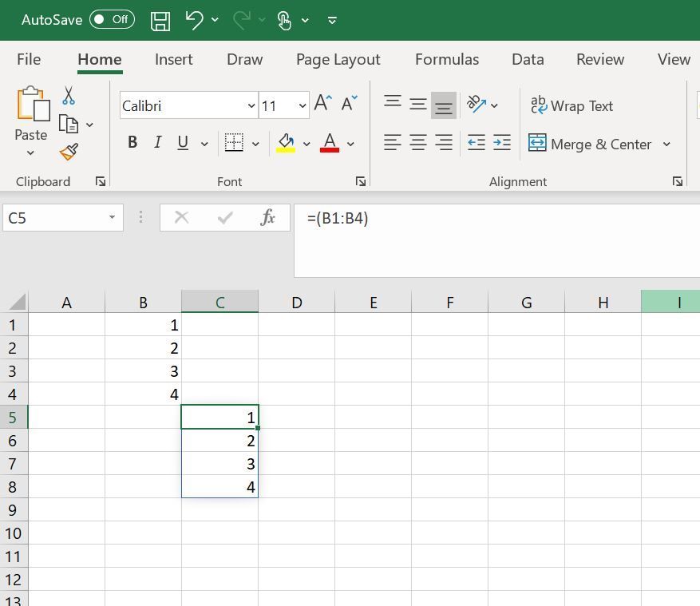Expand Touch/Mouse Mode dropdown arrow
This screenshot has width=700, height=606.
pos(305,20)
